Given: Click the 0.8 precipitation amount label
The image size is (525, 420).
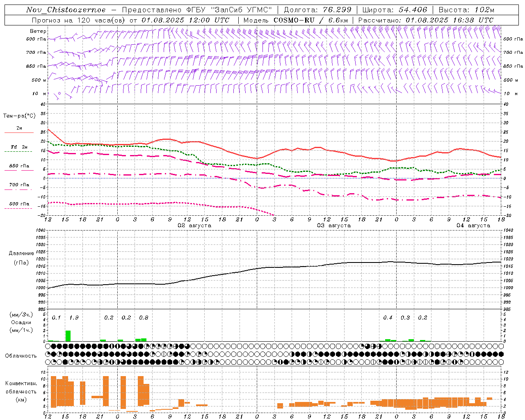Looking at the screenshot, I should coord(144,318).
